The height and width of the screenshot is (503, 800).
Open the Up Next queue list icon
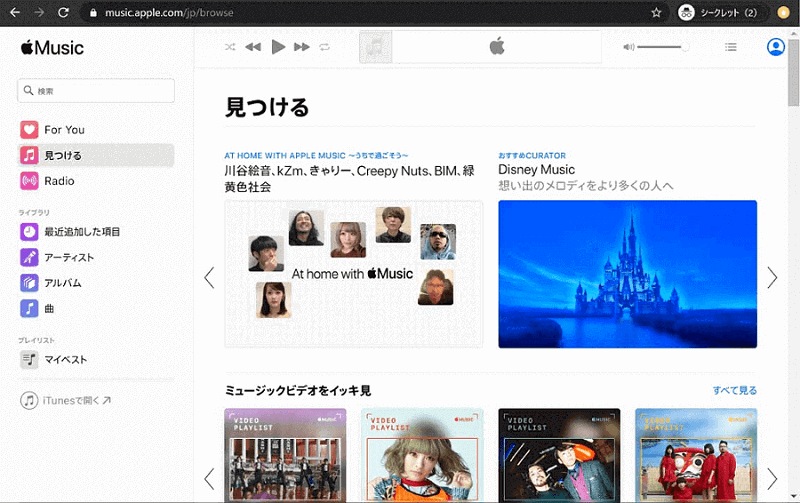point(731,47)
